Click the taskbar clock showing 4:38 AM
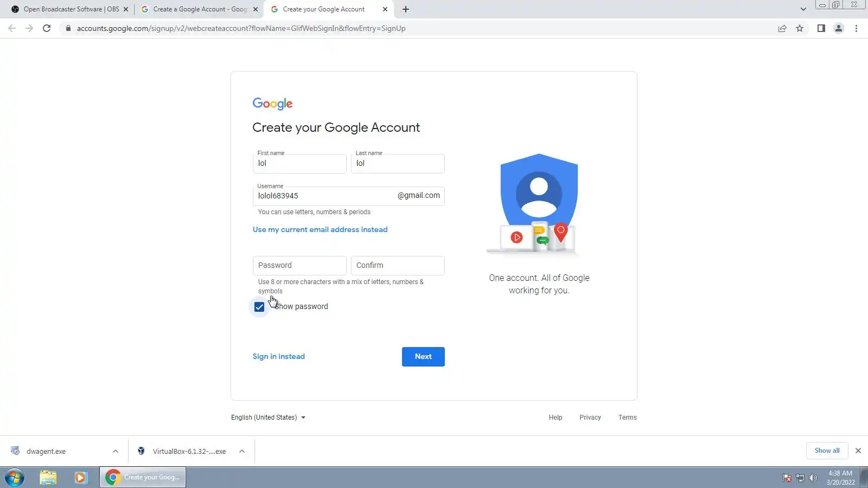The image size is (868, 488). click(x=840, y=478)
